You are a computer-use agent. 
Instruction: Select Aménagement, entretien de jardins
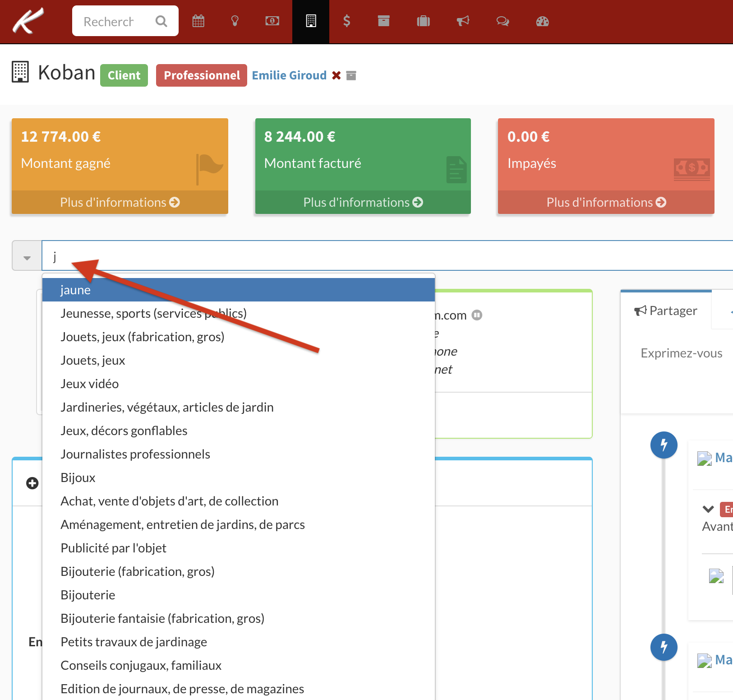click(x=239, y=524)
